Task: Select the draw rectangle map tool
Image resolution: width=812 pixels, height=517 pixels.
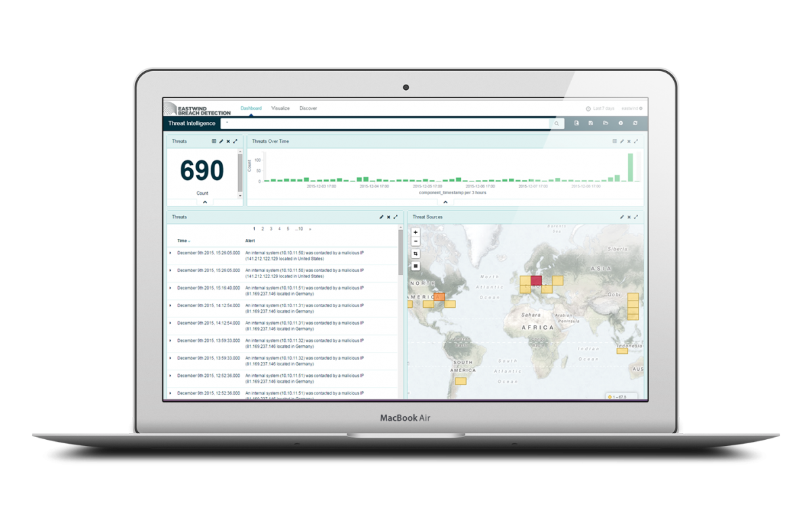Action: tap(415, 266)
